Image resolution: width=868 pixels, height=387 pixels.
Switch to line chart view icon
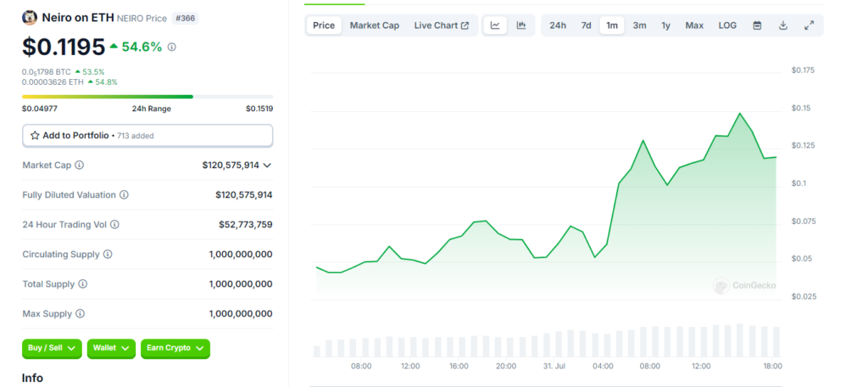tap(495, 25)
